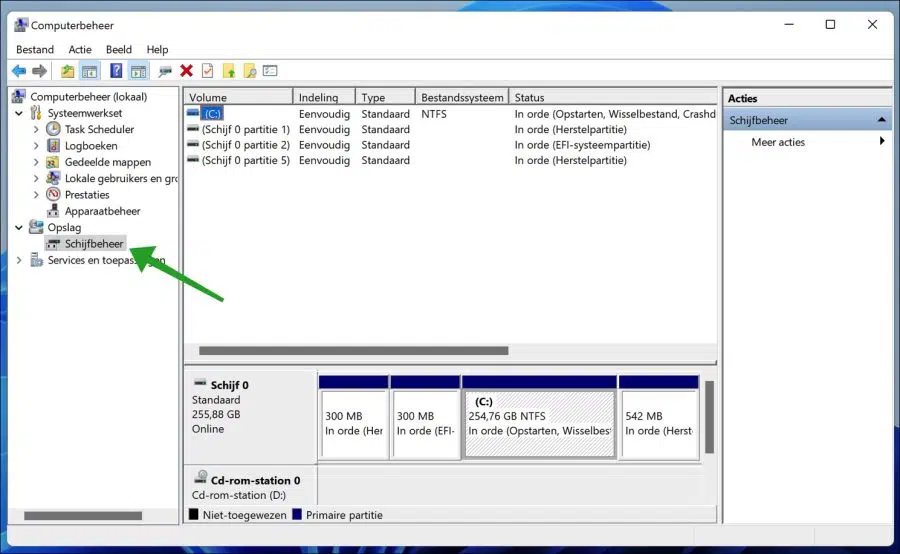
Task: Click the folder with magnifier toolbar icon
Action: point(250,71)
